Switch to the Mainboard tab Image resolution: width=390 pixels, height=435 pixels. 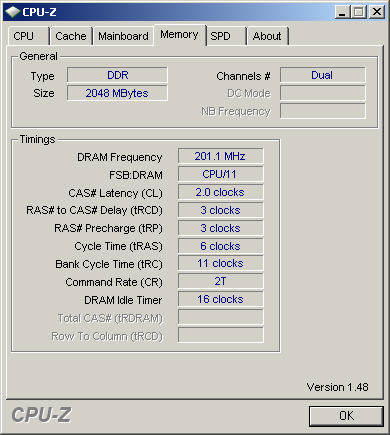(123, 36)
